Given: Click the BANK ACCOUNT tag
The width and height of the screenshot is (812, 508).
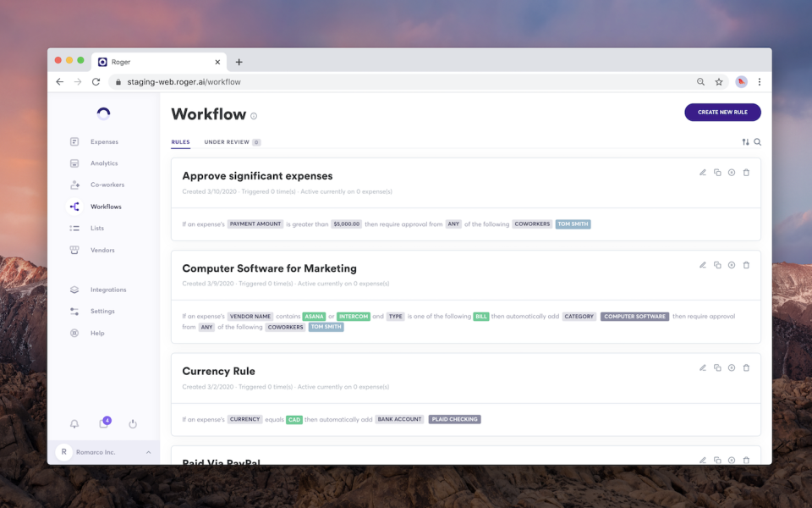Looking at the screenshot, I should (x=399, y=419).
